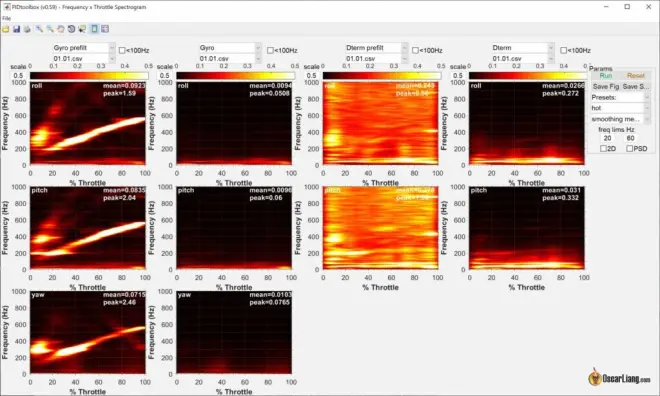Select the zoom in magnifier tool
The image size is (660, 396).
pyautogui.click(x=39, y=29)
